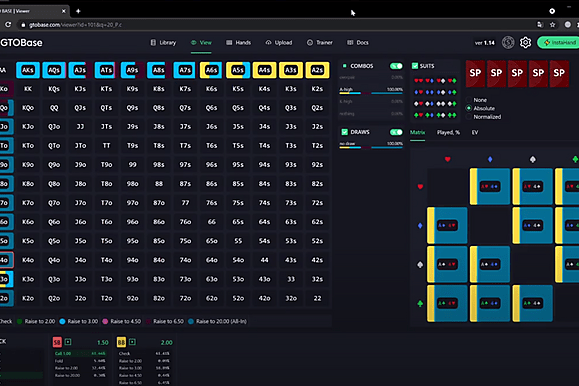The image size is (579, 386).
Task: Select the diamond suit row icon
Action: 420,226
